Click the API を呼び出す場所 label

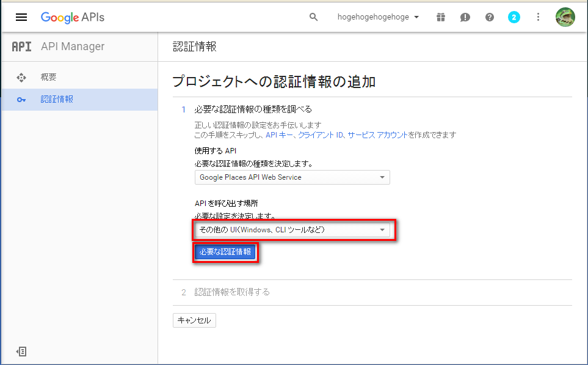pyautogui.click(x=227, y=203)
